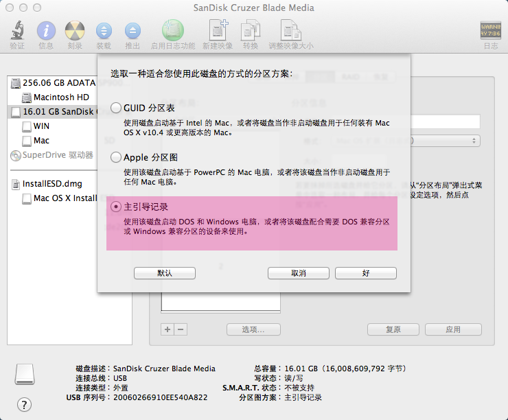Click the Convert (转换) toolbar icon
Screen dimensions: 508x420
251,30
